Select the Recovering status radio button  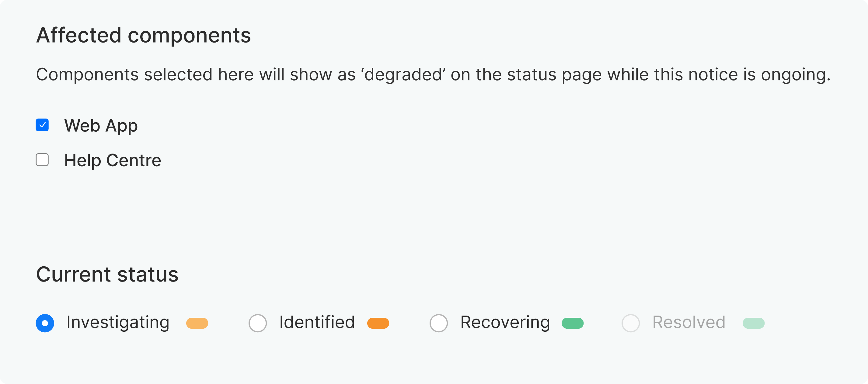(x=438, y=323)
